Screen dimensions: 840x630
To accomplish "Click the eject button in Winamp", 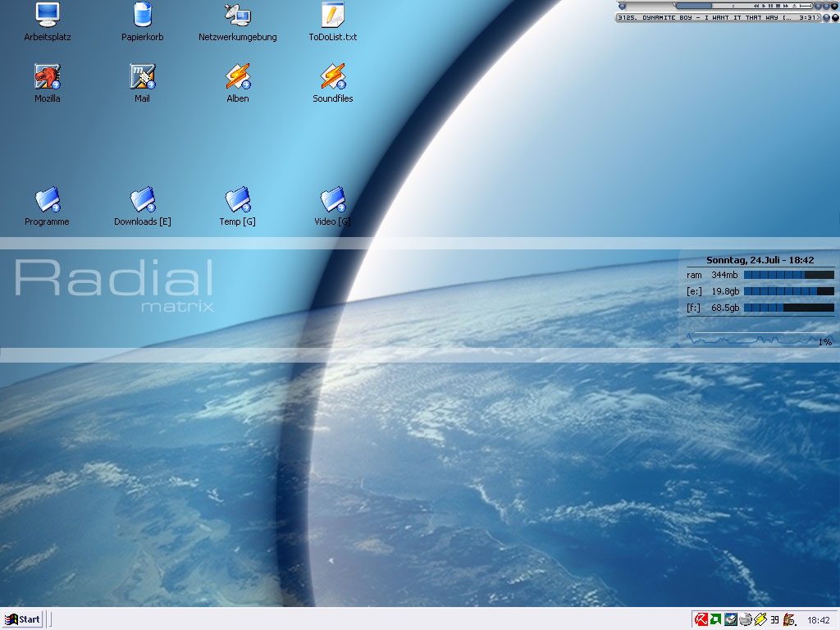I will coord(794,6).
